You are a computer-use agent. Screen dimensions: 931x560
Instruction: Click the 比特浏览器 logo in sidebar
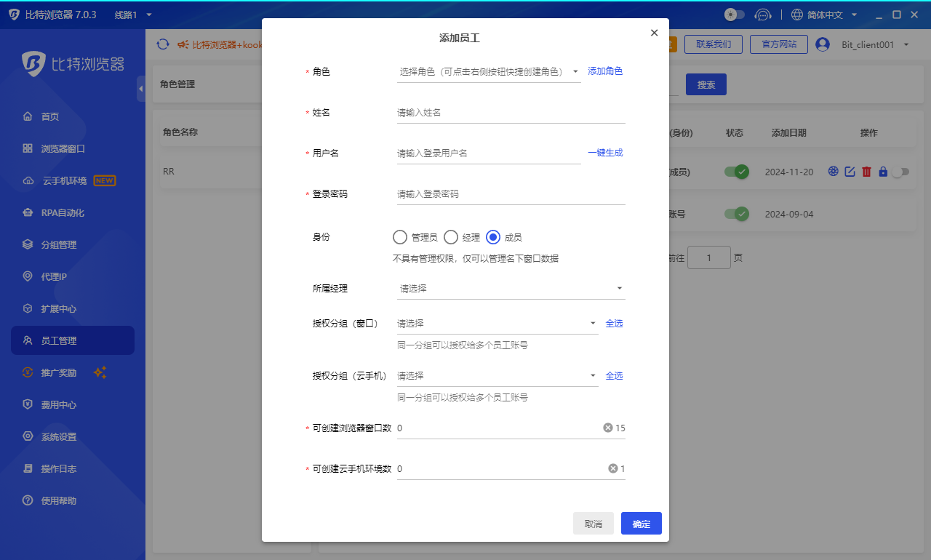click(x=73, y=64)
